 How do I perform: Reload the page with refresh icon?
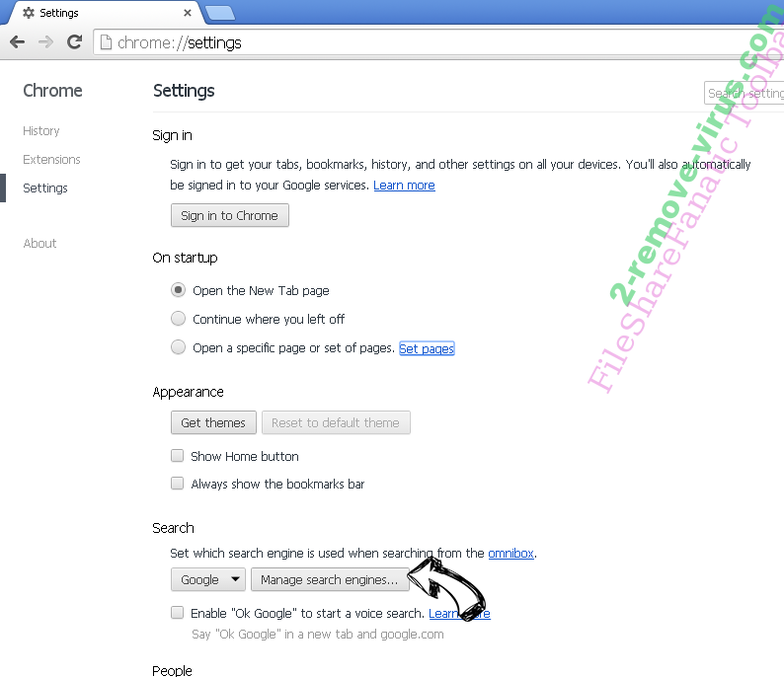(74, 42)
